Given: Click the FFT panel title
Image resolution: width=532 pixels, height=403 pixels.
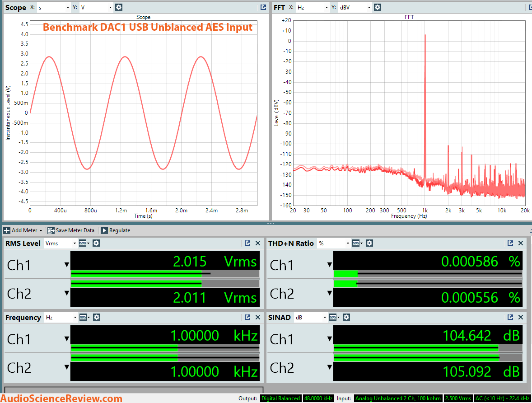Looking at the screenshot, I should (x=279, y=8).
